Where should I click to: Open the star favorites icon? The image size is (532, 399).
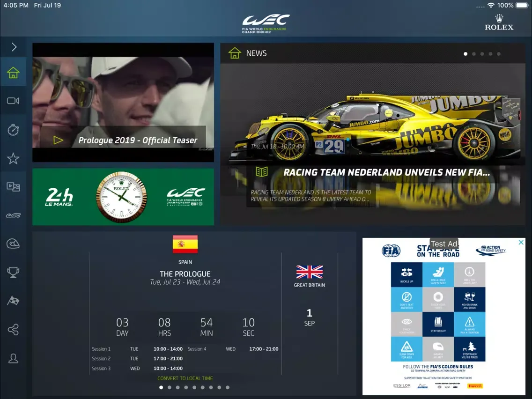13,158
